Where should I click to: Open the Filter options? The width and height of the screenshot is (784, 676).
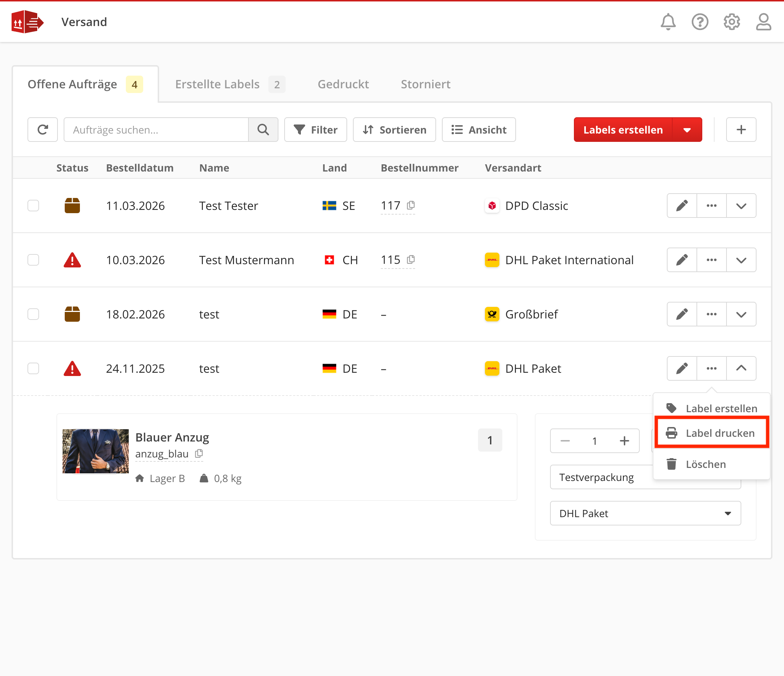click(x=316, y=130)
